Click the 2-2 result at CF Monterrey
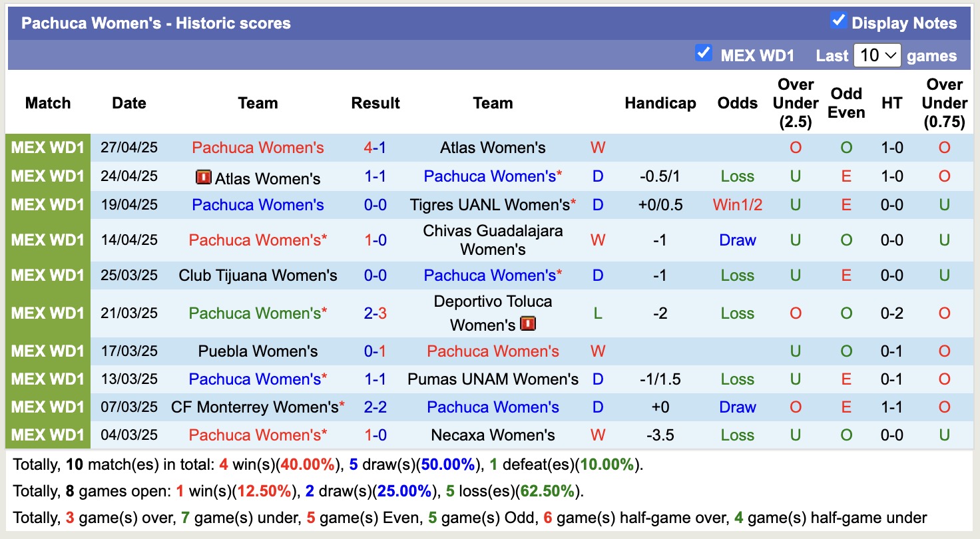Image resolution: width=980 pixels, height=539 pixels. coord(375,407)
